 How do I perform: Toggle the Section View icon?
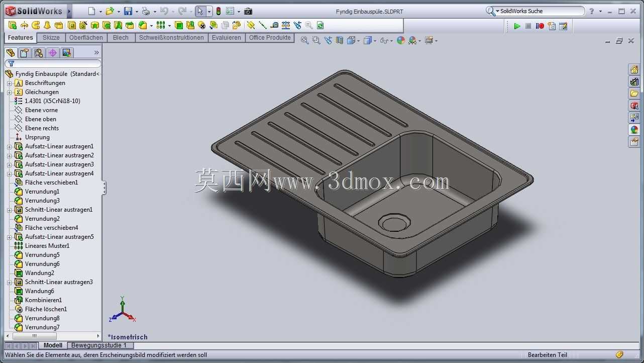point(340,40)
